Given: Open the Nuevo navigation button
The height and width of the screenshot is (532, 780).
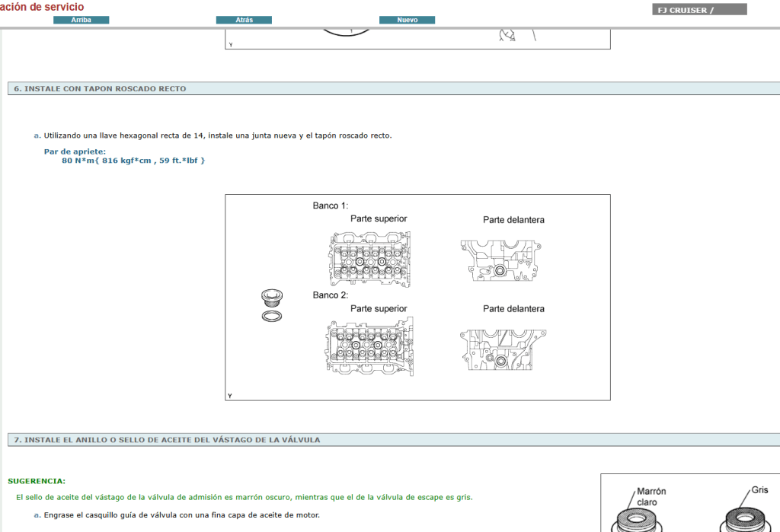Looking at the screenshot, I should [x=408, y=20].
